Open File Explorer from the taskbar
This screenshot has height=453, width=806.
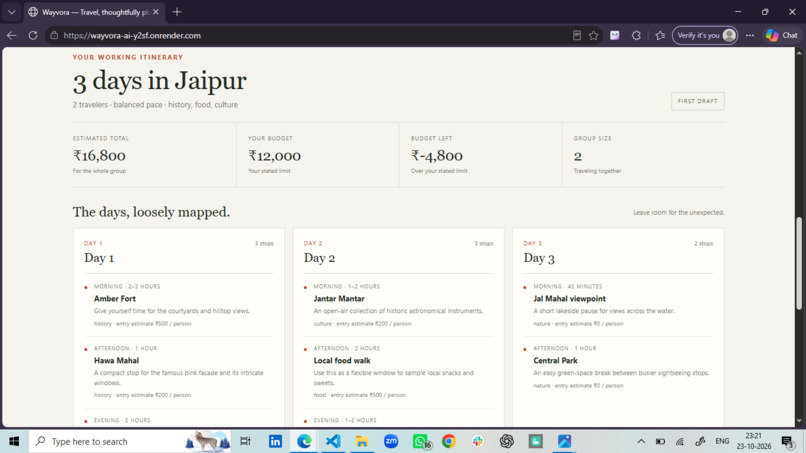coord(361,441)
